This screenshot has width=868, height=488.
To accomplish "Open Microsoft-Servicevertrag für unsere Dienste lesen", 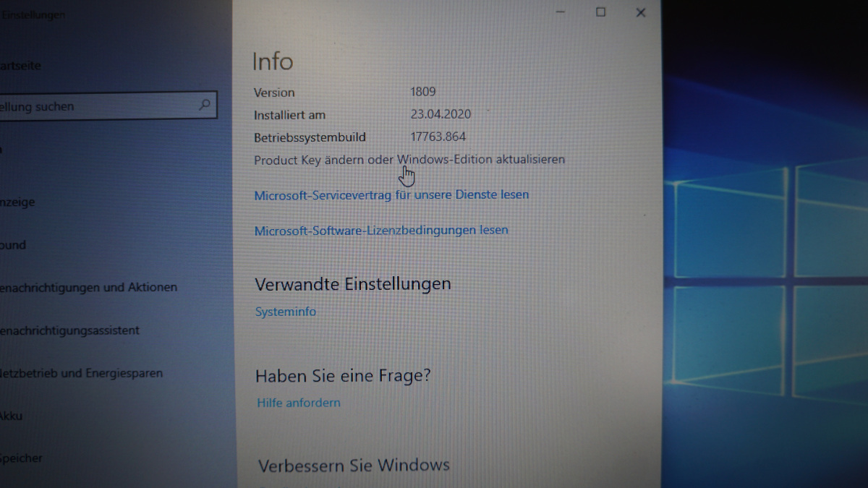I will pos(391,194).
